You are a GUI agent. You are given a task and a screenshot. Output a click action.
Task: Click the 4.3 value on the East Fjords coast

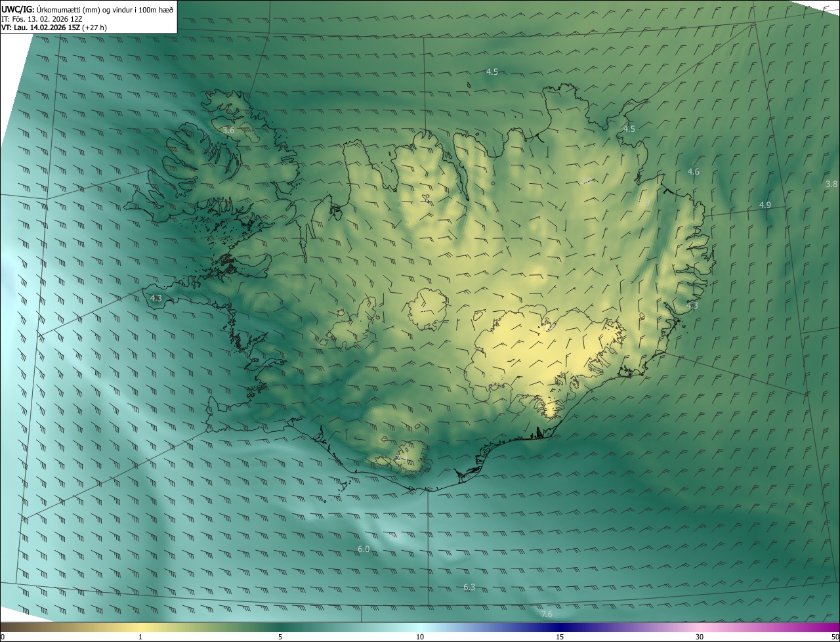click(x=692, y=305)
